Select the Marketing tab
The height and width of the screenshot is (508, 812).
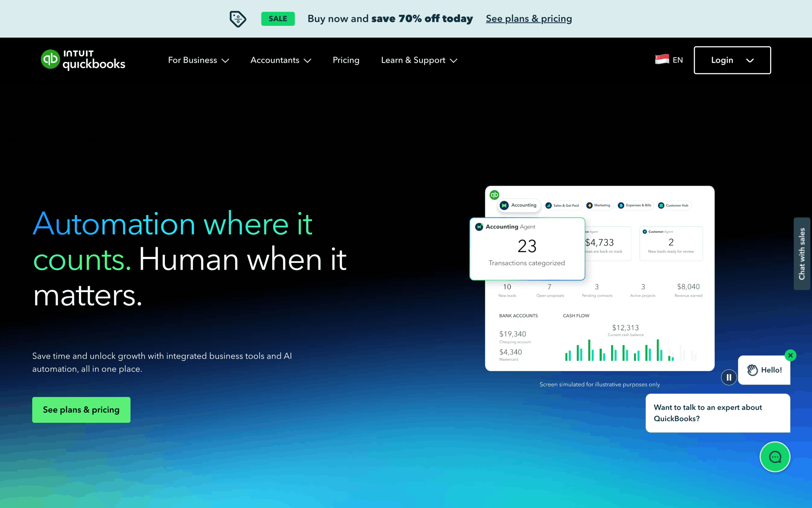click(599, 205)
